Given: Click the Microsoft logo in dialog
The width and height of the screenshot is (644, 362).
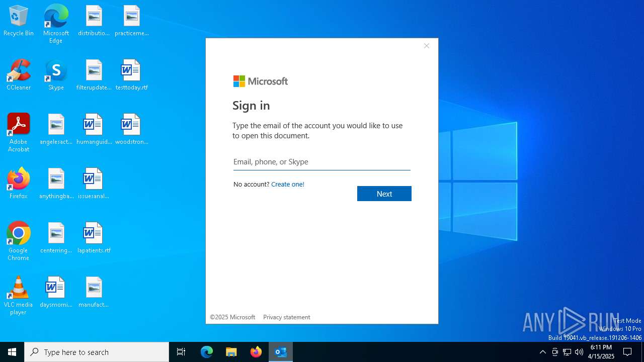Looking at the screenshot, I should pyautogui.click(x=261, y=81).
